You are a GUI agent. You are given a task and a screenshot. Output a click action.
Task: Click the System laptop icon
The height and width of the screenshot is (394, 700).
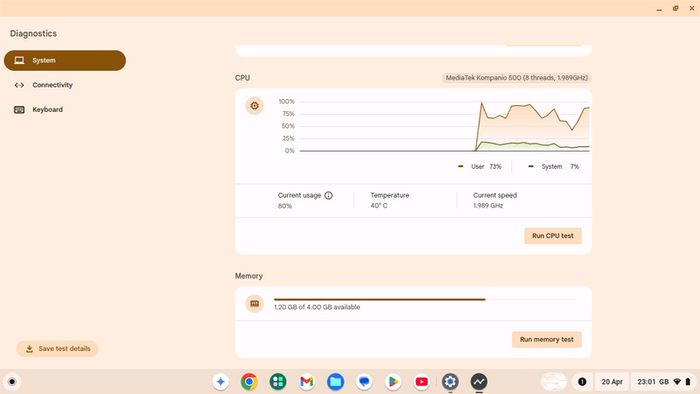(19, 60)
